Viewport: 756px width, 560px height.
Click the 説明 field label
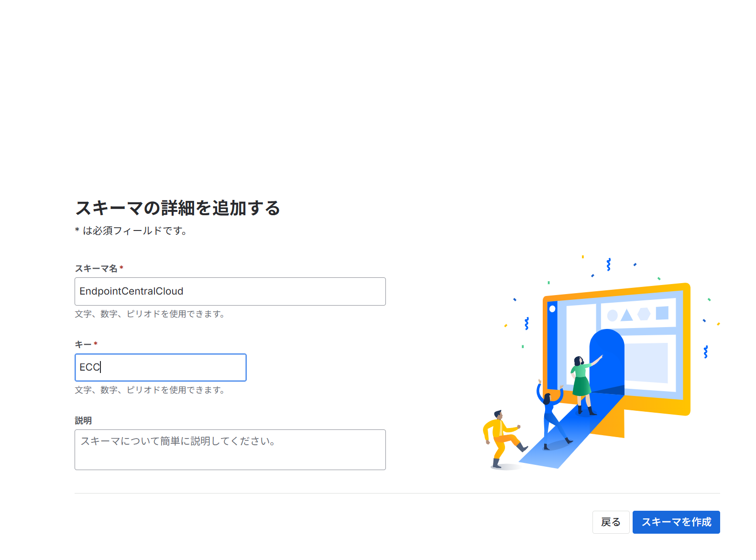click(x=83, y=420)
